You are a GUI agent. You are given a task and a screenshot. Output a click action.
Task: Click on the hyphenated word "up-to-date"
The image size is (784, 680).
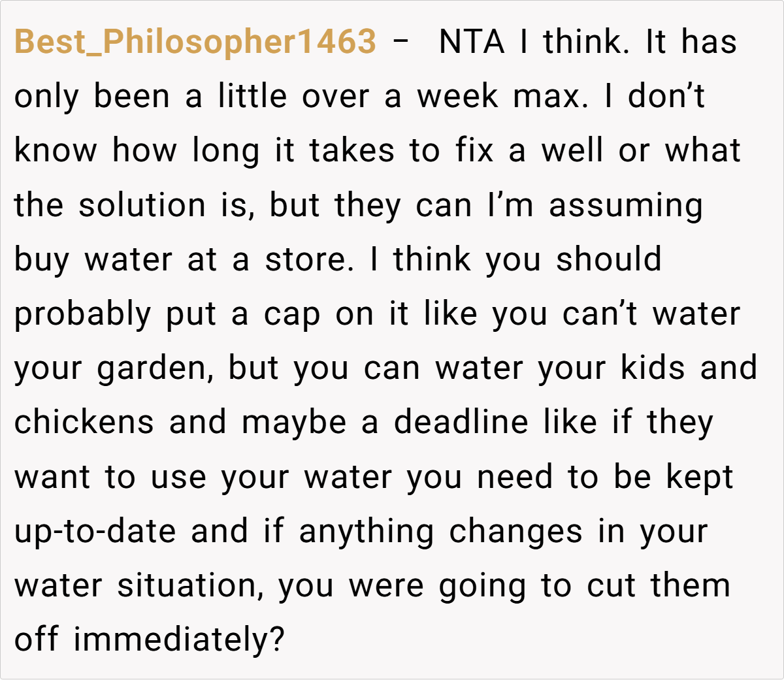coord(95,532)
